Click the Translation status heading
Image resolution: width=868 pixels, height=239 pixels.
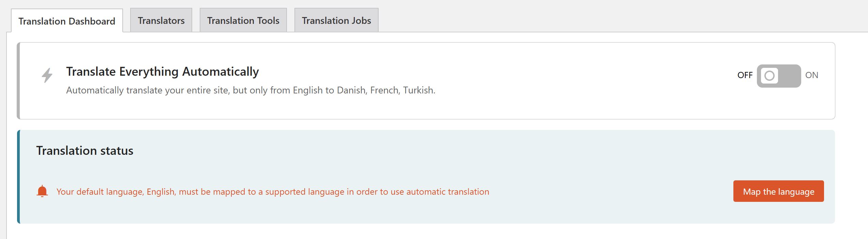pyautogui.click(x=85, y=151)
